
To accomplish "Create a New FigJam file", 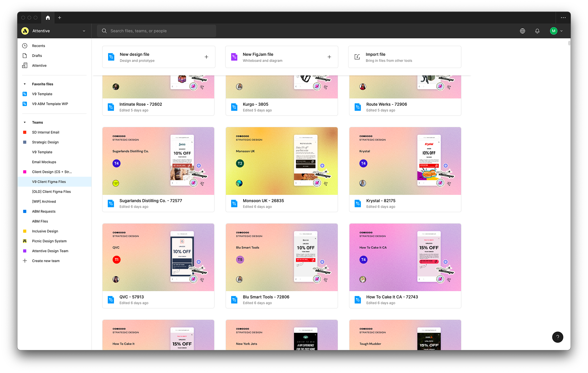I will [x=282, y=57].
